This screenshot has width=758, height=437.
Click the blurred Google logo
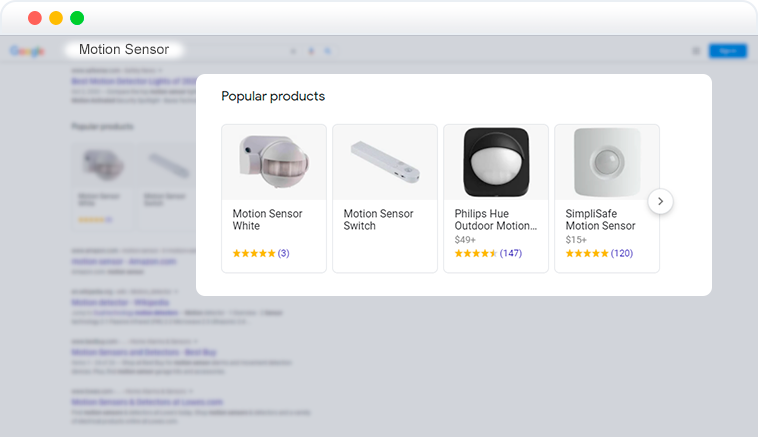(28, 51)
